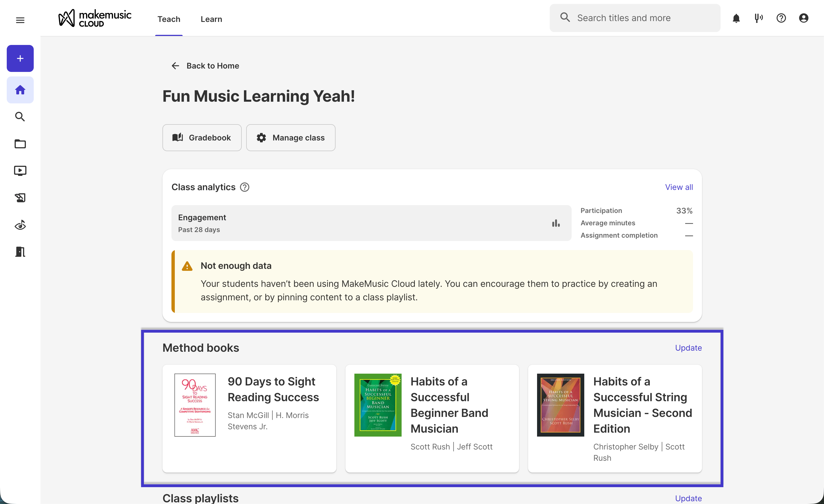The image size is (824, 504).
Task: Open notifications bell
Action: [x=736, y=18]
